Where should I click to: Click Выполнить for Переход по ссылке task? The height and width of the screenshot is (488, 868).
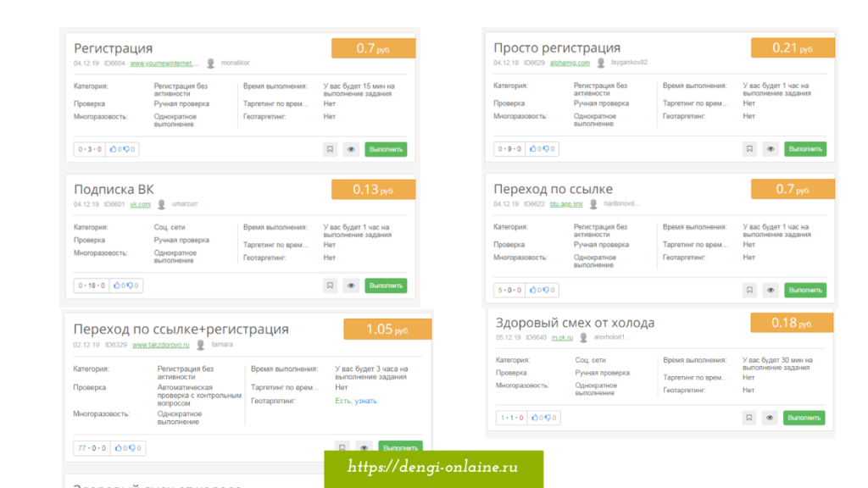[805, 290]
